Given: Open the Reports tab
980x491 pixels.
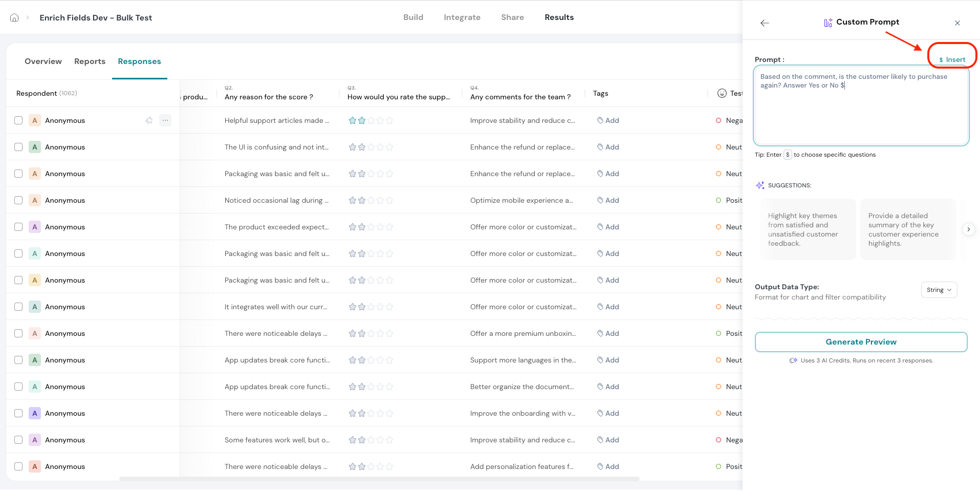Looking at the screenshot, I should (x=90, y=61).
